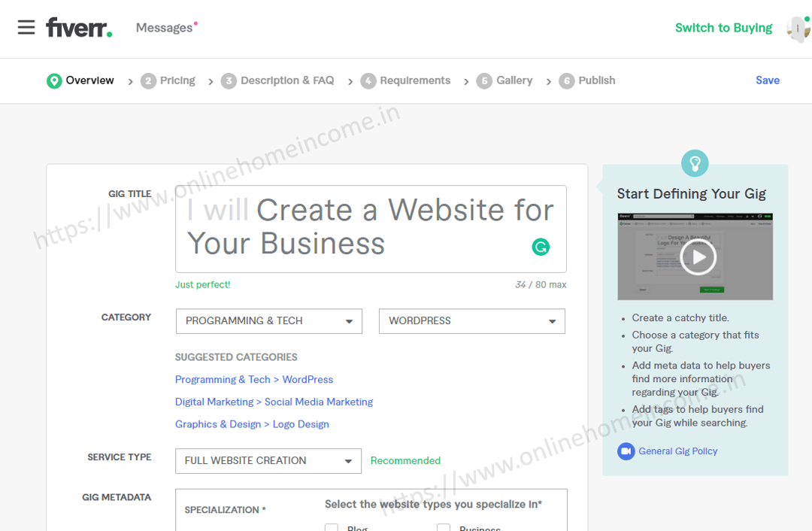Click into the gig title text field

[x=371, y=229]
